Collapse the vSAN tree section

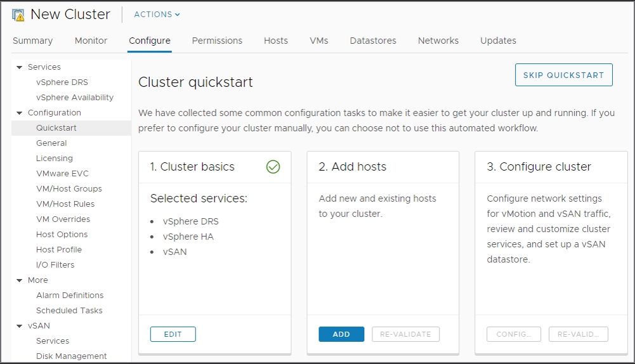20,326
